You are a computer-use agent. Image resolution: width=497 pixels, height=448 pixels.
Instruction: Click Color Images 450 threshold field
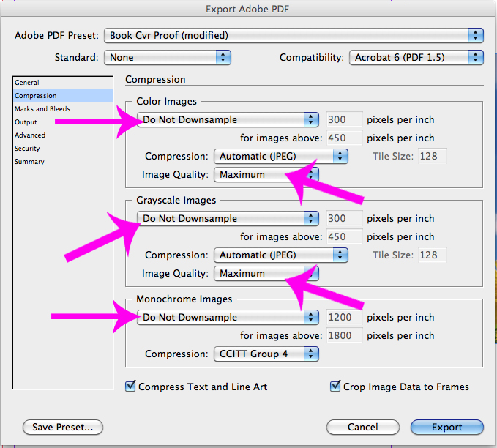click(344, 138)
